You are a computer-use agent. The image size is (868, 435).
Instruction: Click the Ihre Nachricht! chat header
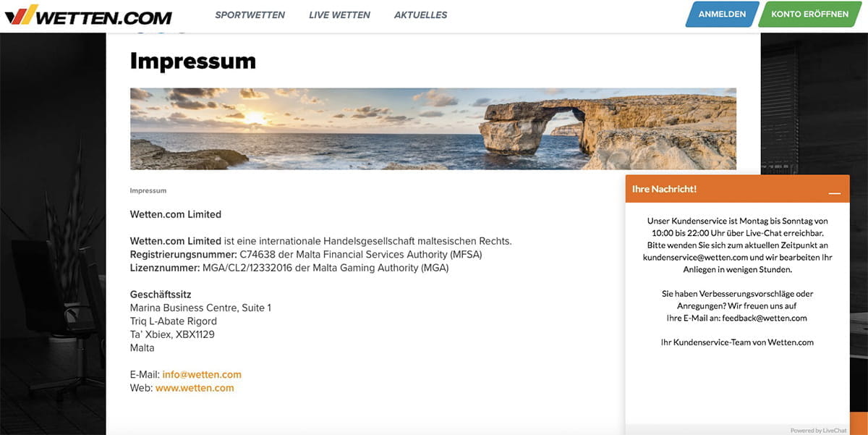[665, 189]
